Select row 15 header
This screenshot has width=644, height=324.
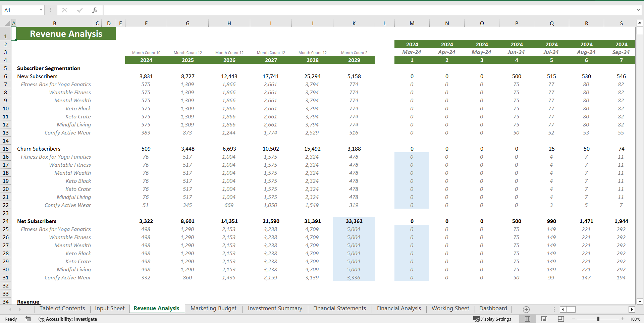coord(6,149)
